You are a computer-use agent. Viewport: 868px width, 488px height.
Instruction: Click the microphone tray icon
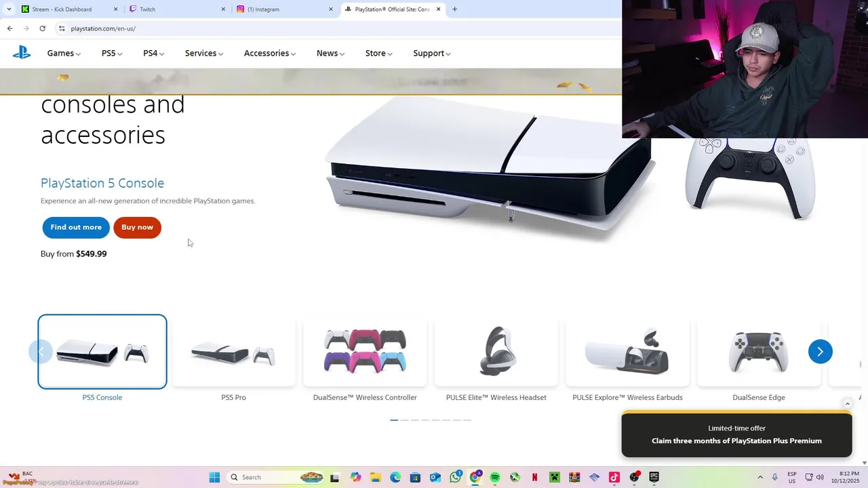pyautogui.click(x=775, y=477)
